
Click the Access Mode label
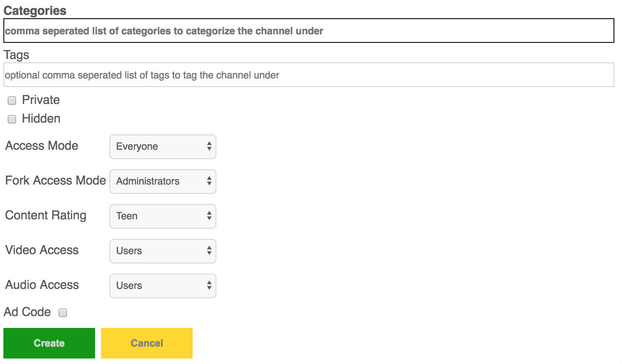coord(42,146)
